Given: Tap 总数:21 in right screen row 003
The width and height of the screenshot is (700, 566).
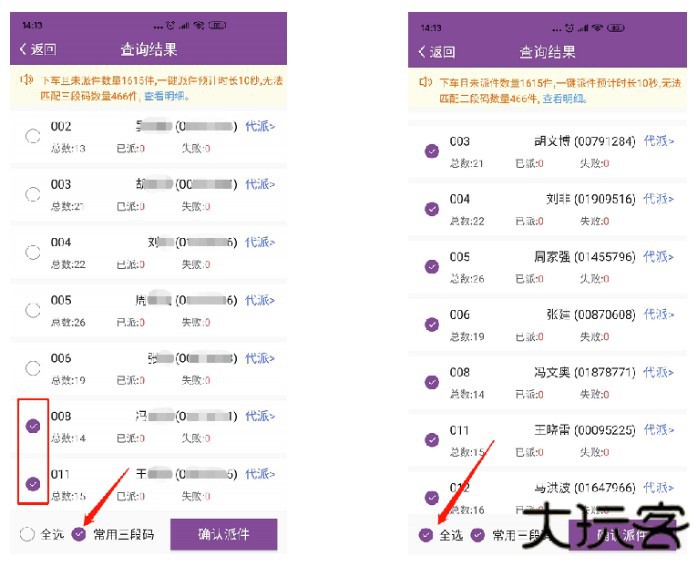Looking at the screenshot, I should pos(467,163).
